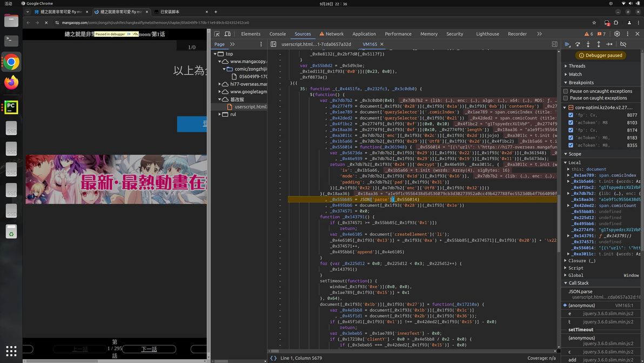Stop page loading in Chrome toolbar
The height and width of the screenshot is (363, 644).
[46, 23]
